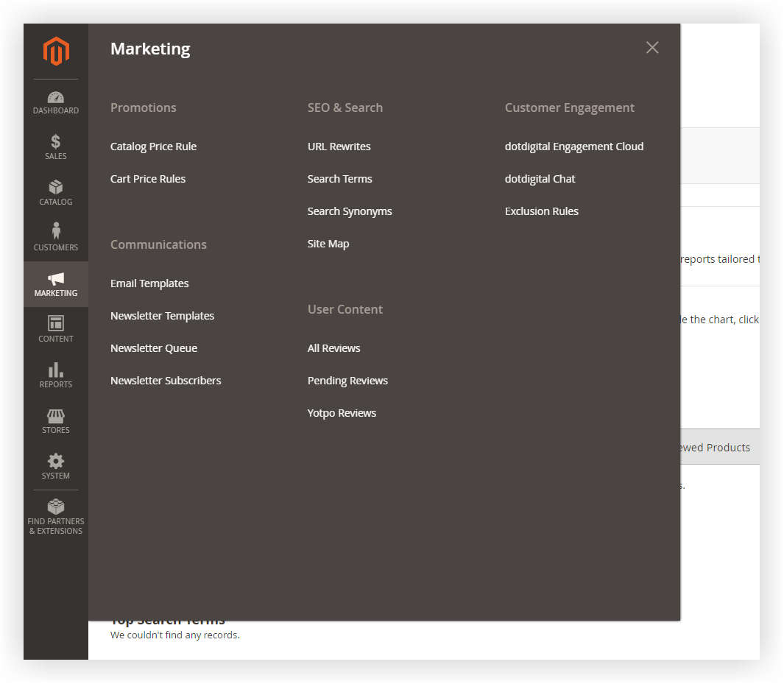Open the Dashboard sidebar icon

pos(56,97)
